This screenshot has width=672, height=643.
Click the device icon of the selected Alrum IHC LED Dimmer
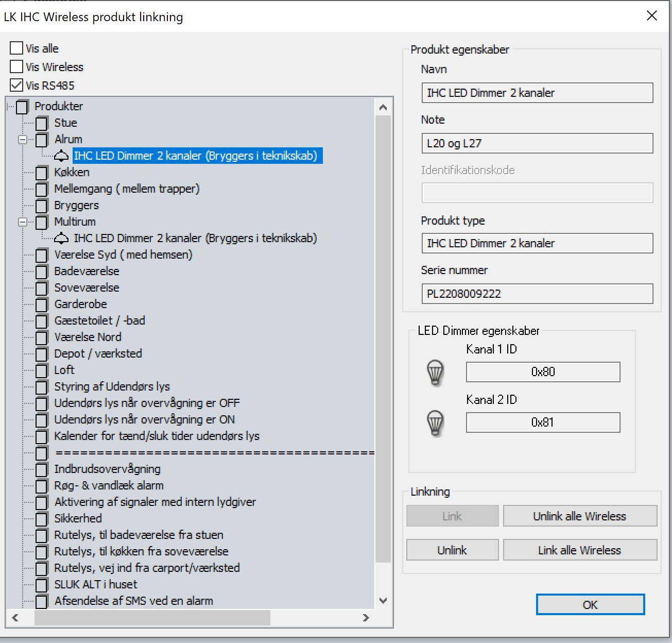click(61, 156)
